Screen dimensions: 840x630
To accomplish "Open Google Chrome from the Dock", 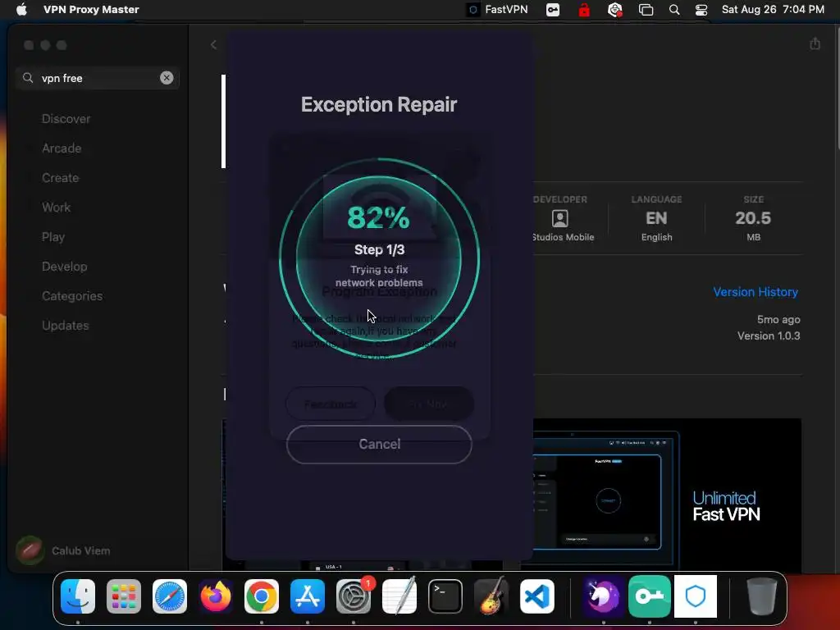I will point(262,596).
